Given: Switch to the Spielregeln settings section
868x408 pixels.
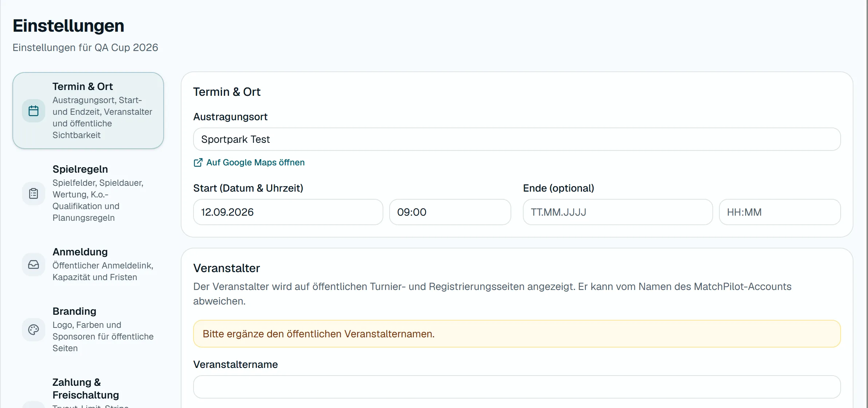Looking at the screenshot, I should point(88,193).
